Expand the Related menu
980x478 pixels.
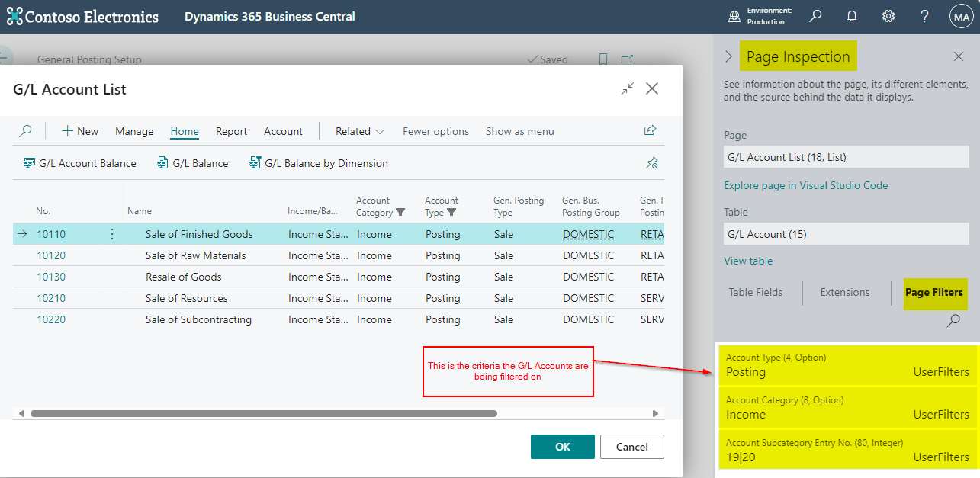pyautogui.click(x=356, y=130)
